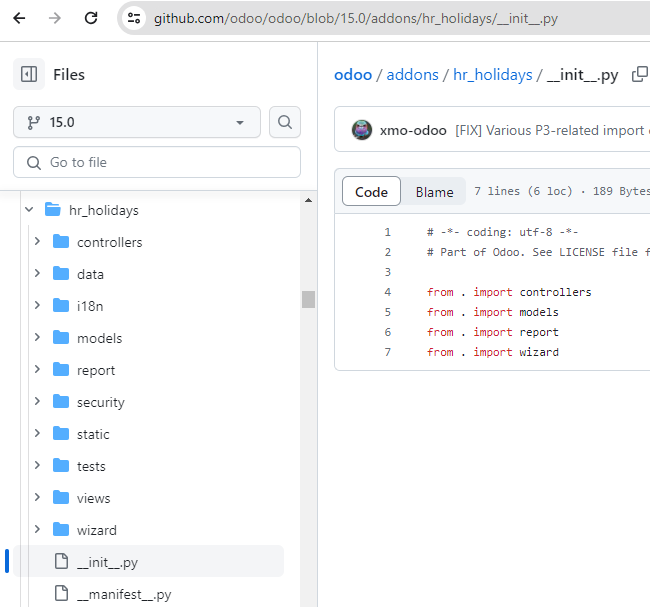Open __manifest__.py in the file tree
650x607 pixels.
pos(124,595)
